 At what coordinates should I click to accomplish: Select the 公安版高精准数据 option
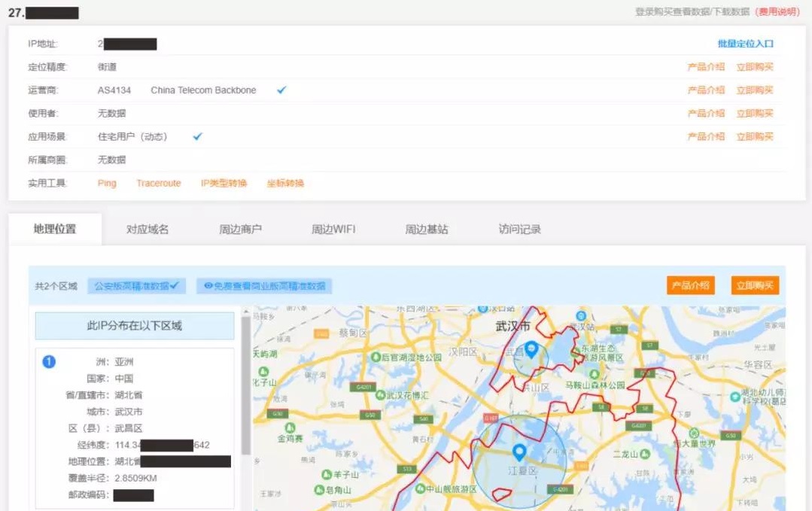pos(137,286)
